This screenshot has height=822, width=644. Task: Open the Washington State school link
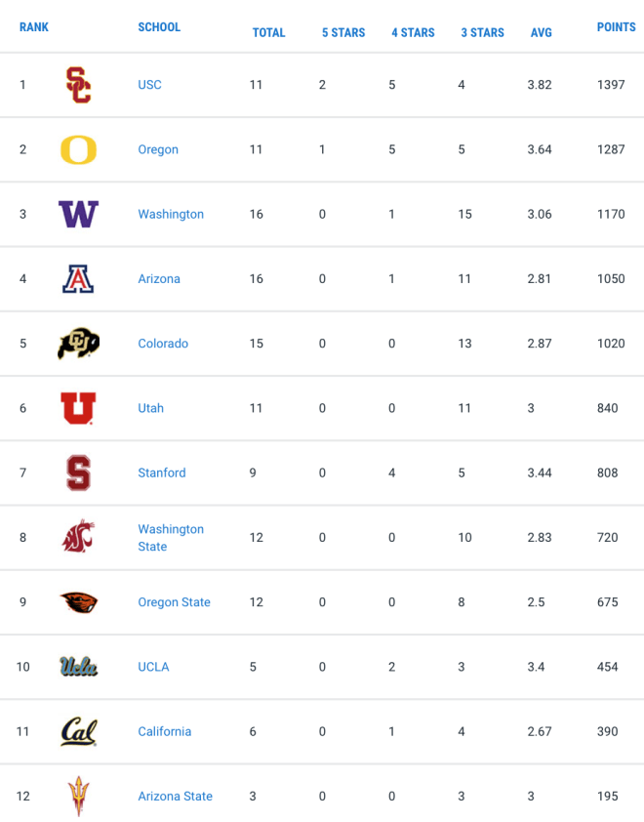(171, 538)
